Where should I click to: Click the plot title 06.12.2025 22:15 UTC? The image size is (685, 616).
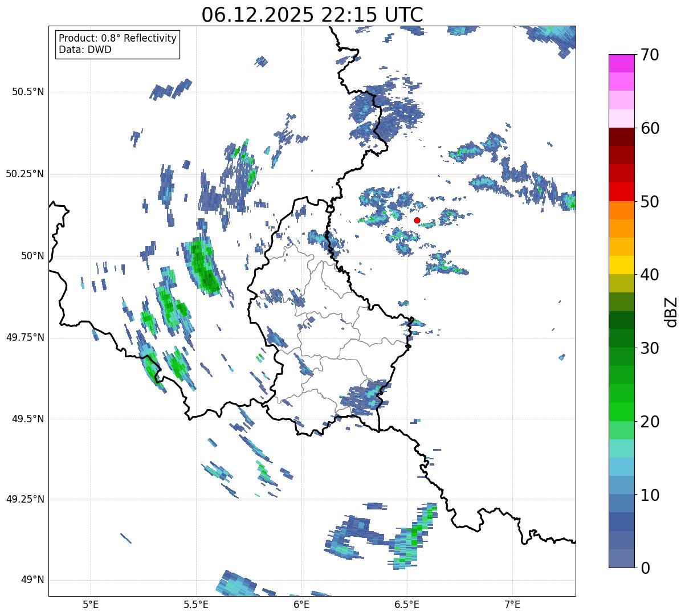pyautogui.click(x=312, y=15)
